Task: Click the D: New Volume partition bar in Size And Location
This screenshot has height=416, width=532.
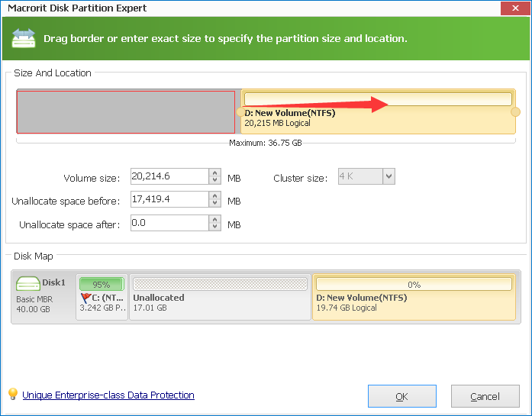Action: pos(378,111)
